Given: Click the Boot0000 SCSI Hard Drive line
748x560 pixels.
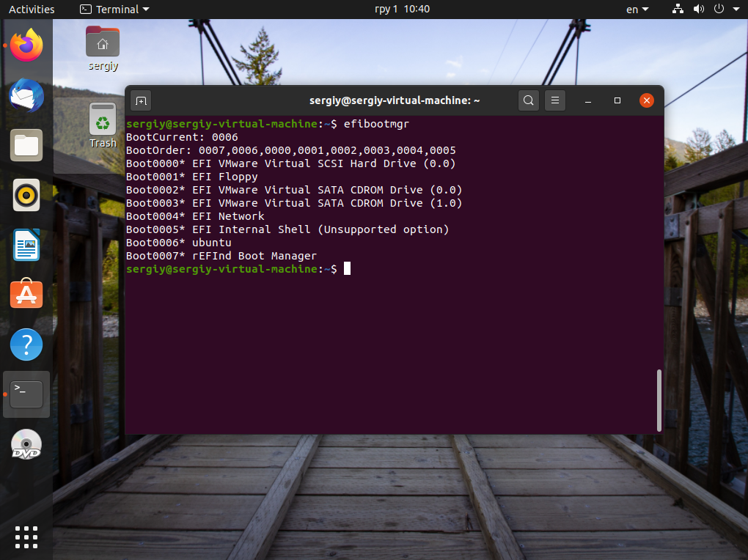Looking at the screenshot, I should click(x=291, y=163).
